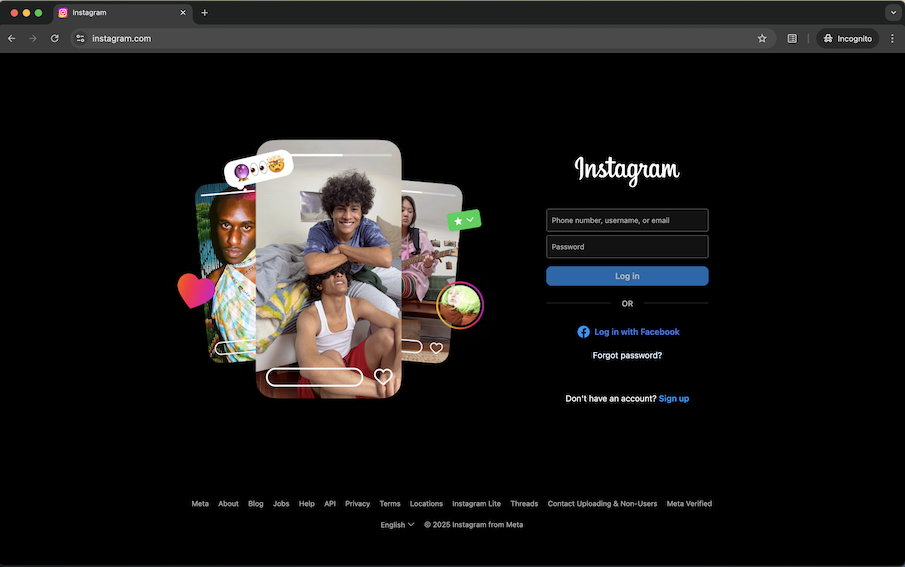
Task: Click the Sign up link
Action: tap(674, 399)
